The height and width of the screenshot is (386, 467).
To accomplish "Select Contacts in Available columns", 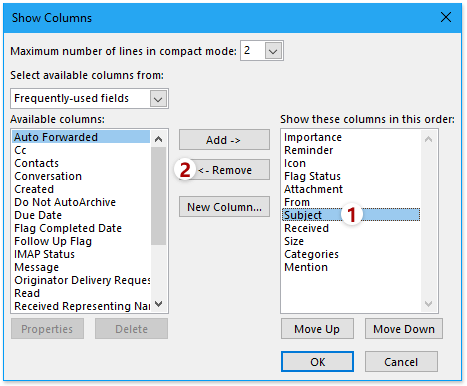I will point(81,163).
